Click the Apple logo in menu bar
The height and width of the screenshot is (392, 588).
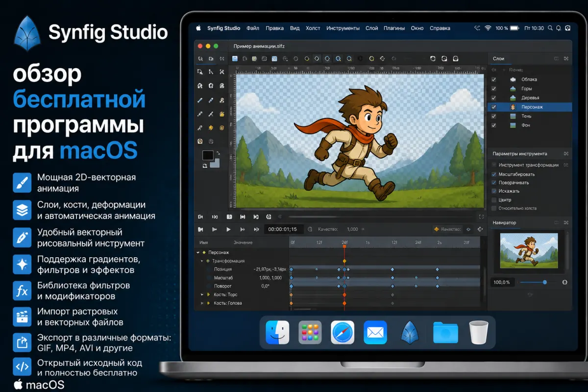198,28
